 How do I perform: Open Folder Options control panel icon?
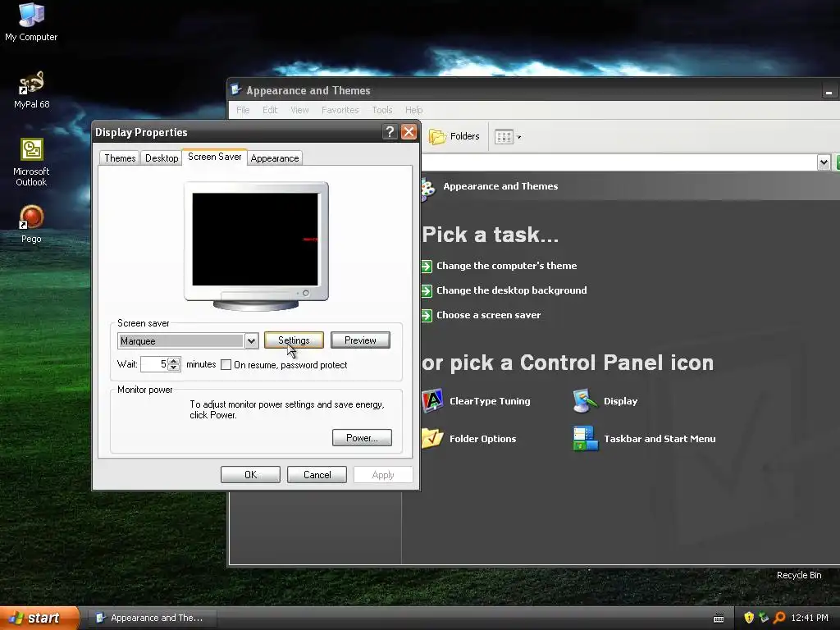click(432, 438)
